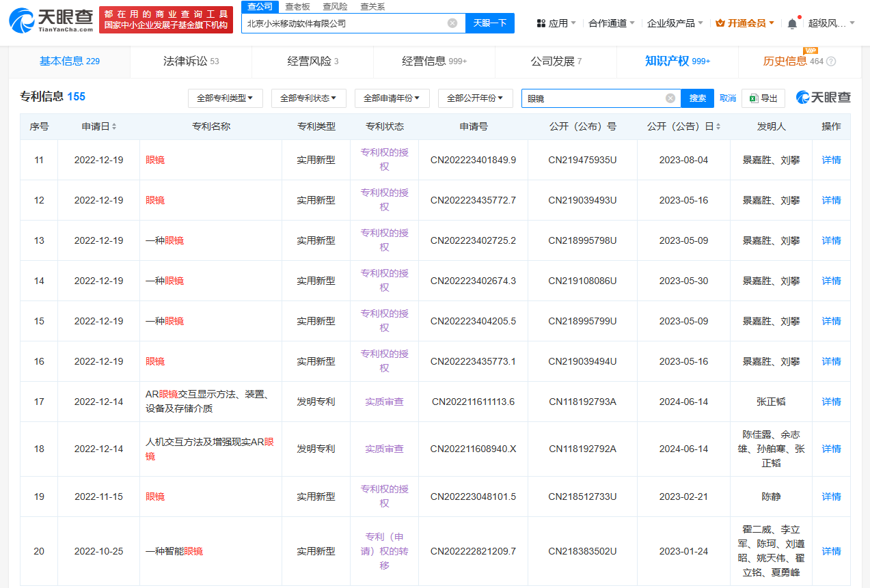Open the 应用 apps grid icon
870x588 pixels.
[540, 23]
